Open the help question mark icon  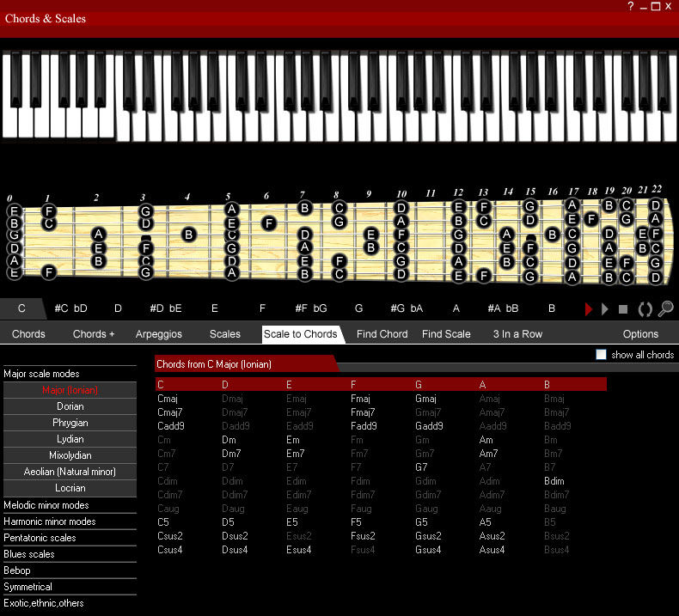point(631,6)
